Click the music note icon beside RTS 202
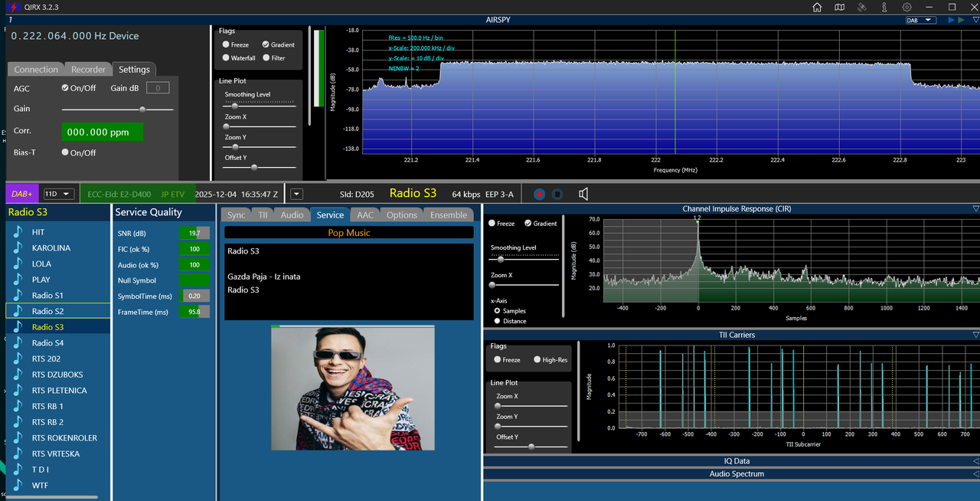 click(18, 359)
